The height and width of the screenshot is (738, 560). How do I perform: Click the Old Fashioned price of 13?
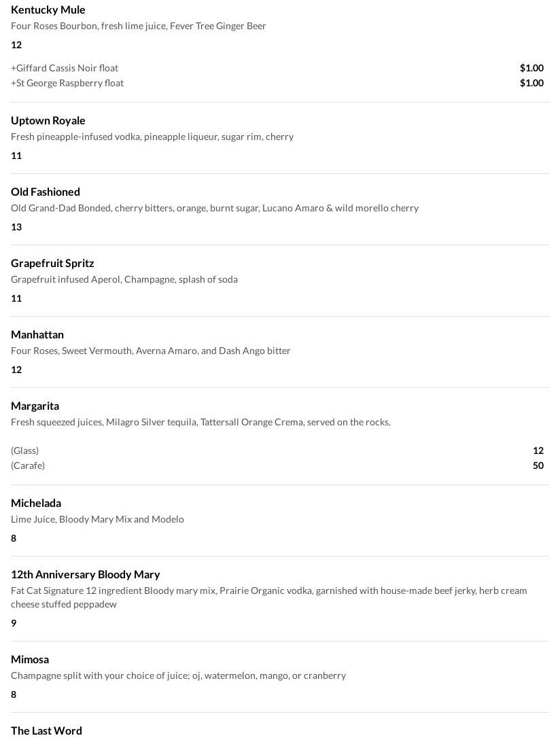point(16,227)
